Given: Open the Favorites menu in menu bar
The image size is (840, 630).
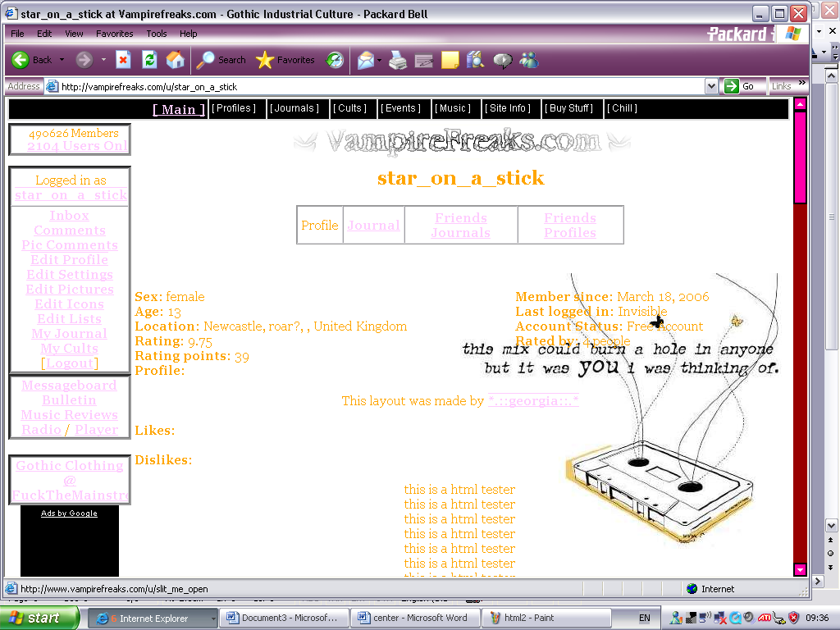Looking at the screenshot, I should pyautogui.click(x=114, y=34).
